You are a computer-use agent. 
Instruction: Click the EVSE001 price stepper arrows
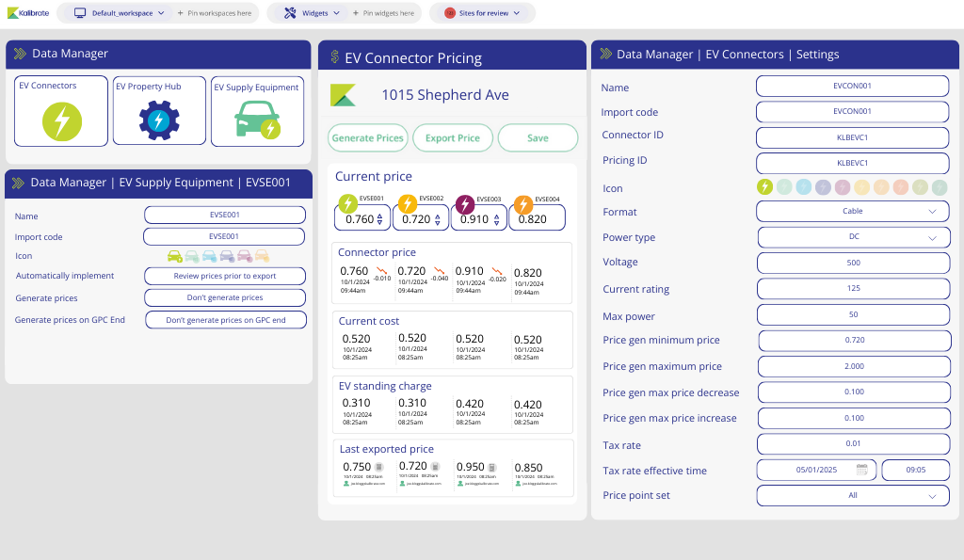click(379, 219)
